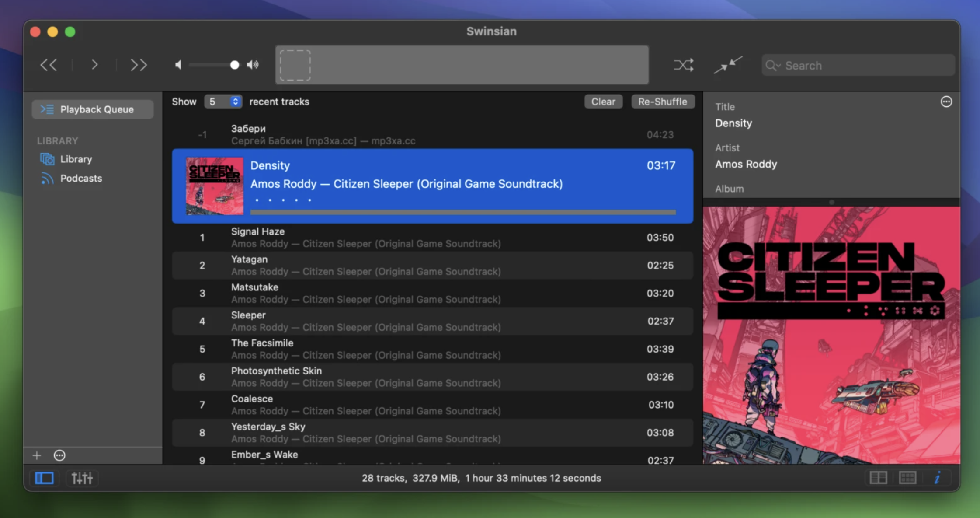Skip to the next track
Screen dimensions: 980x518
[139, 65]
